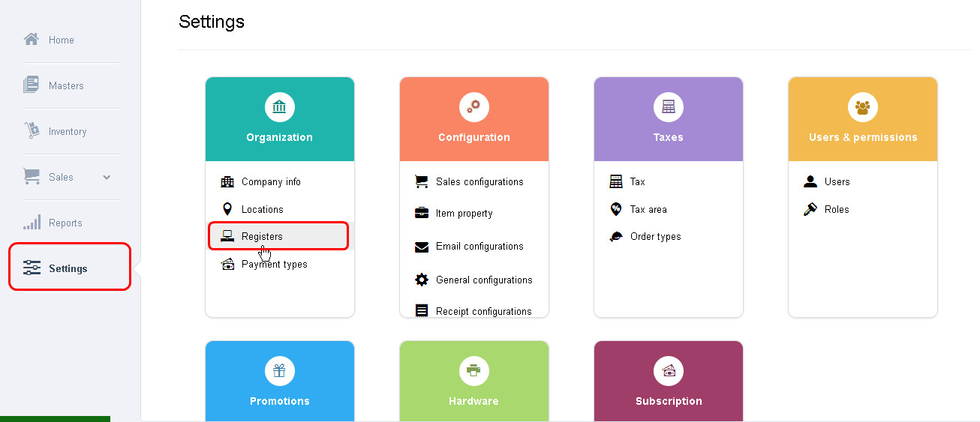Open the Reports sidebar section
This screenshot has height=422, width=980.
click(x=65, y=223)
